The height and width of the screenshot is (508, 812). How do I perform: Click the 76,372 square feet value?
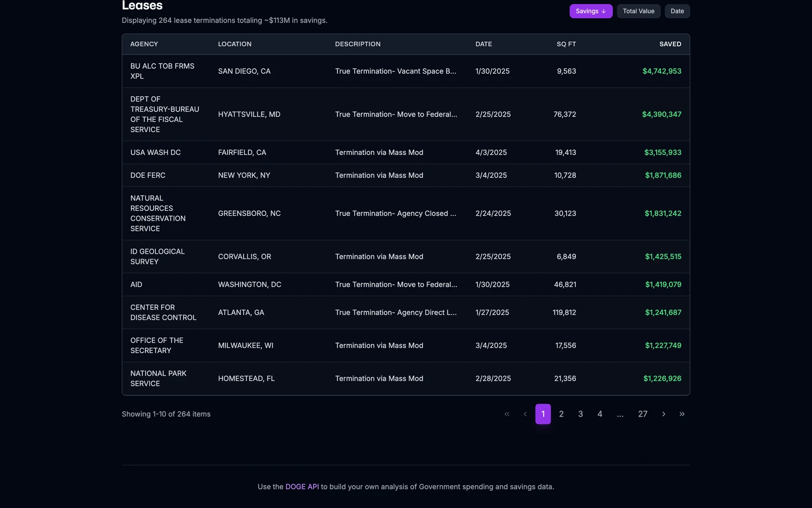(x=565, y=114)
